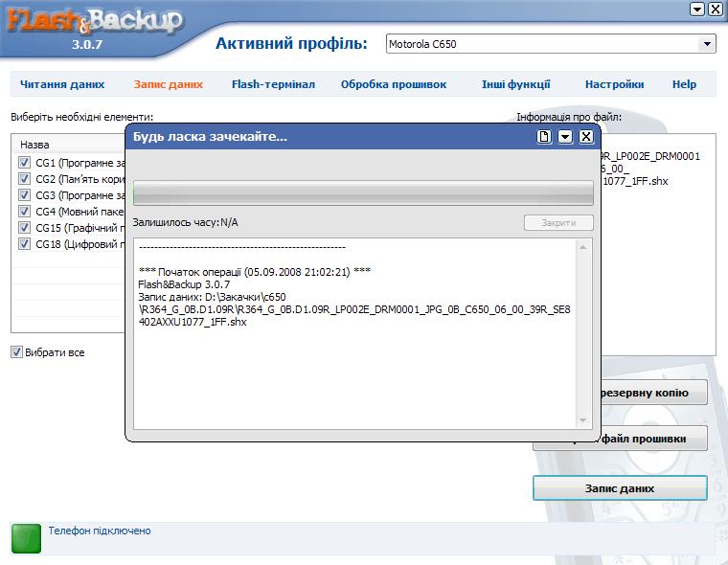The width and height of the screenshot is (728, 565).
Task: Minimize the 'Будь ласка зачекайте' dialog
Action: coord(565,137)
